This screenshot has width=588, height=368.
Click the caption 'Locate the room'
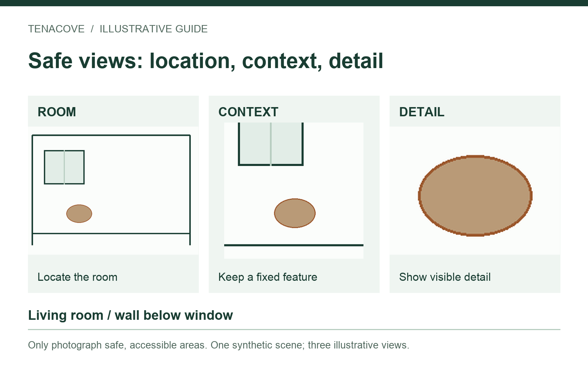tap(78, 277)
